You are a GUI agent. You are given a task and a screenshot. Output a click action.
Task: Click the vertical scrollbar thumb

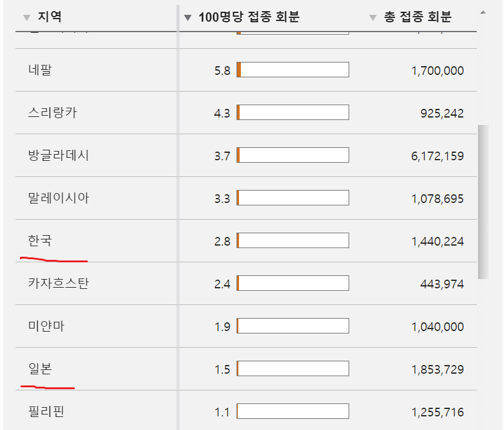[483, 202]
